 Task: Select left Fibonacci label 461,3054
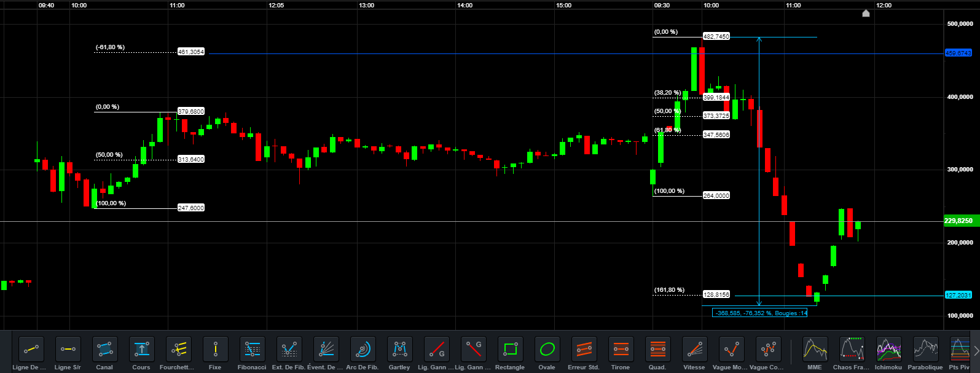pos(191,52)
